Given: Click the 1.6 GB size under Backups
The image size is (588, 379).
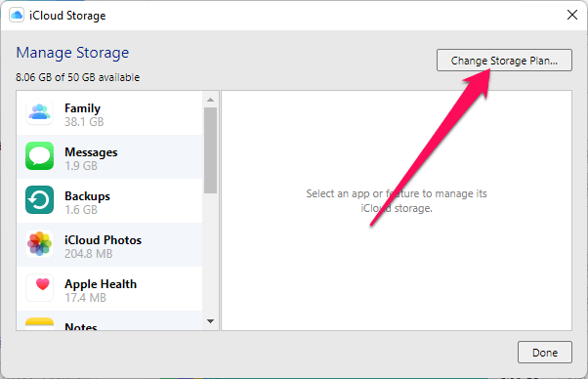Looking at the screenshot, I should (81, 210).
